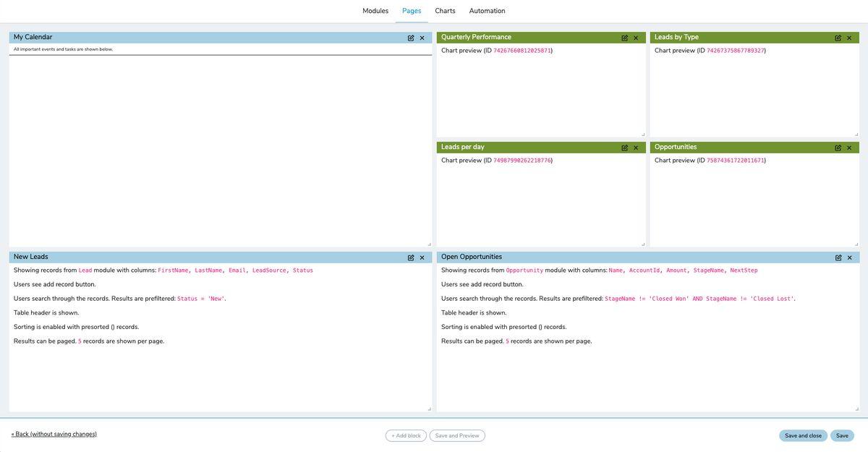Image resolution: width=868 pixels, height=452 pixels.
Task: Remove the Opportunities chart block
Action: tap(849, 148)
